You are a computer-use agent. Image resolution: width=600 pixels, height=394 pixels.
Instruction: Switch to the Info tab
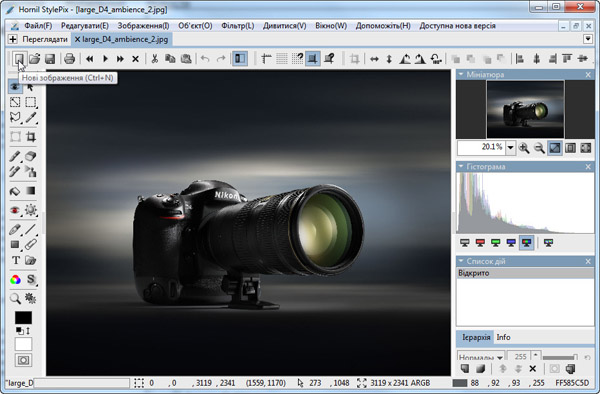click(x=504, y=337)
